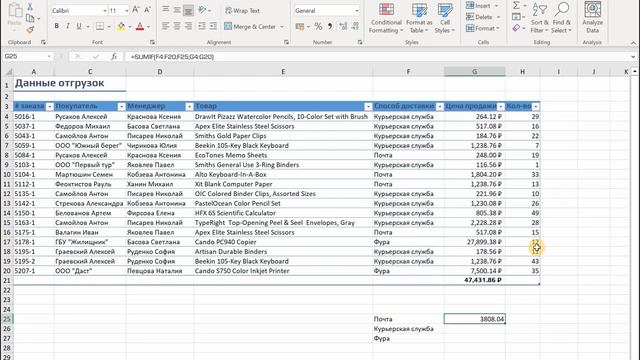Click Increase Decimal icon
Screen dimensions: 640x360
tap(343, 27)
